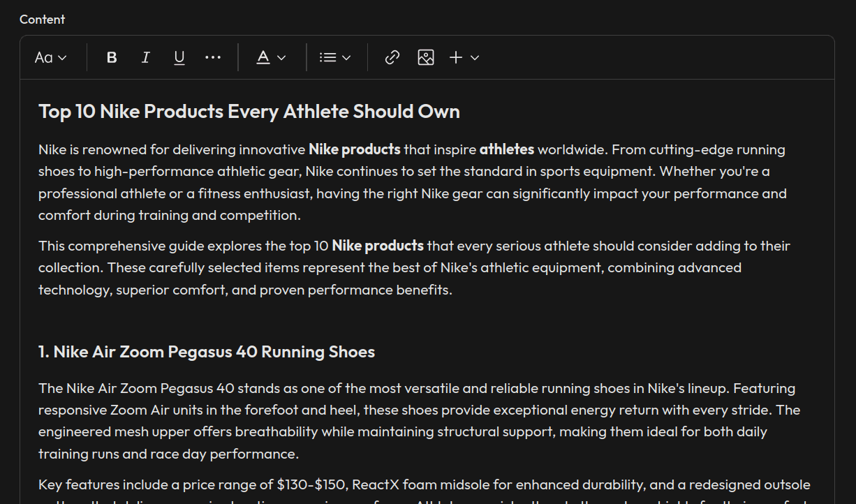Open more formatting options ellipsis
The height and width of the screenshot is (504, 856).
pos(213,57)
